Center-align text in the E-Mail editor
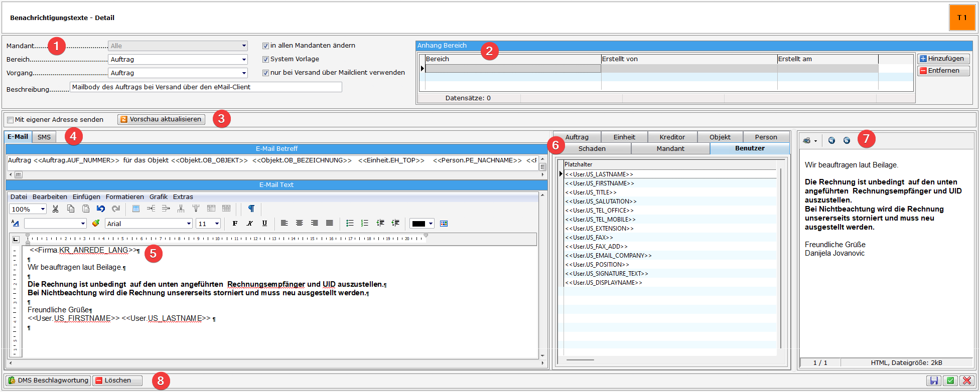980x392 pixels. [x=300, y=224]
